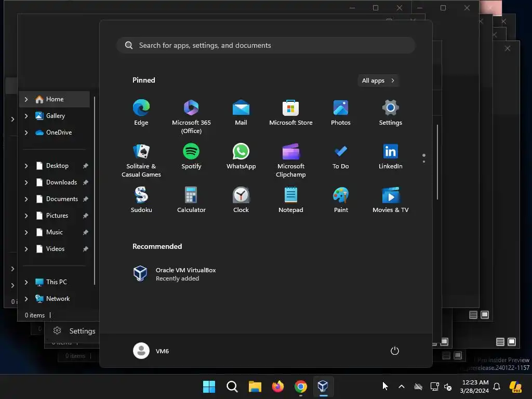Open Microsoft Store pinned icon

291,113
